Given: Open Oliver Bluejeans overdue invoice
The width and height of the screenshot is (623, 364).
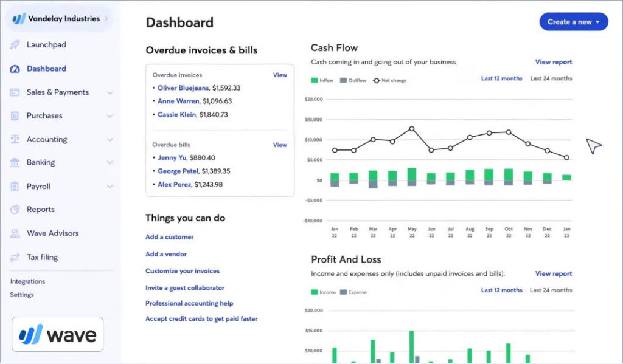Looking at the screenshot, I should (183, 88).
